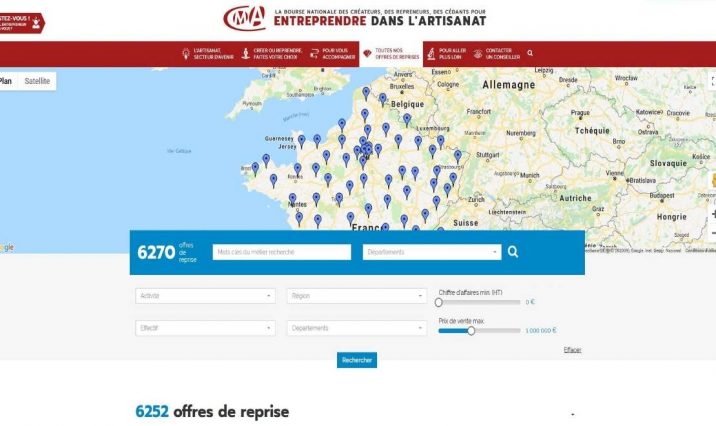Click the 1 000 000 € price value
The height and width of the screenshot is (426, 716).
541,331
